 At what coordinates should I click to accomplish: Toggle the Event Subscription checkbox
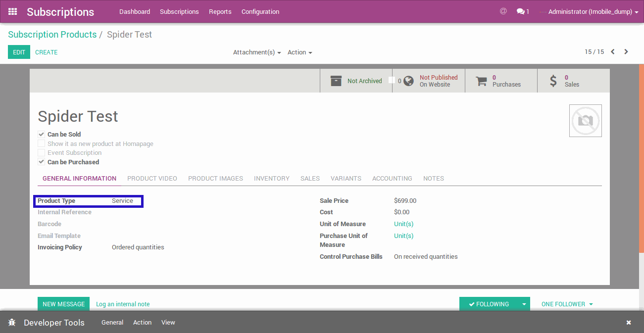click(42, 153)
